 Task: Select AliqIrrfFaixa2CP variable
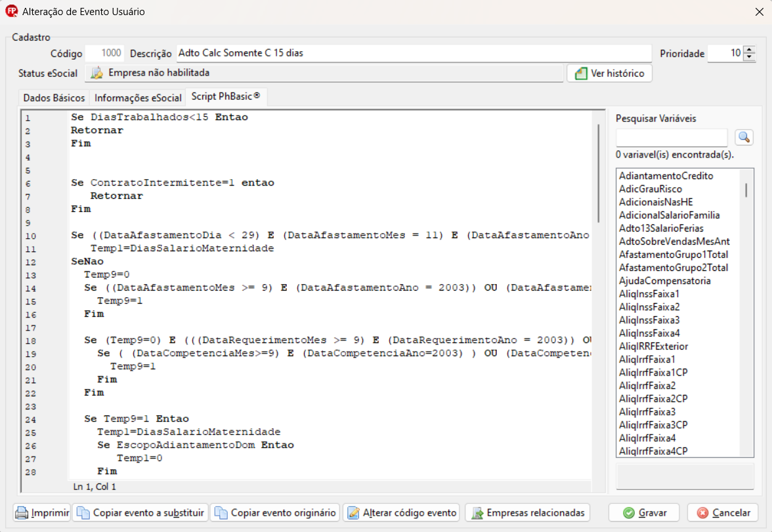point(653,399)
